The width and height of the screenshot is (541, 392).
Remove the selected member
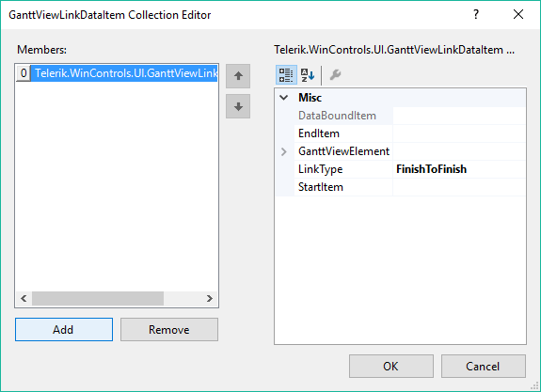click(169, 330)
